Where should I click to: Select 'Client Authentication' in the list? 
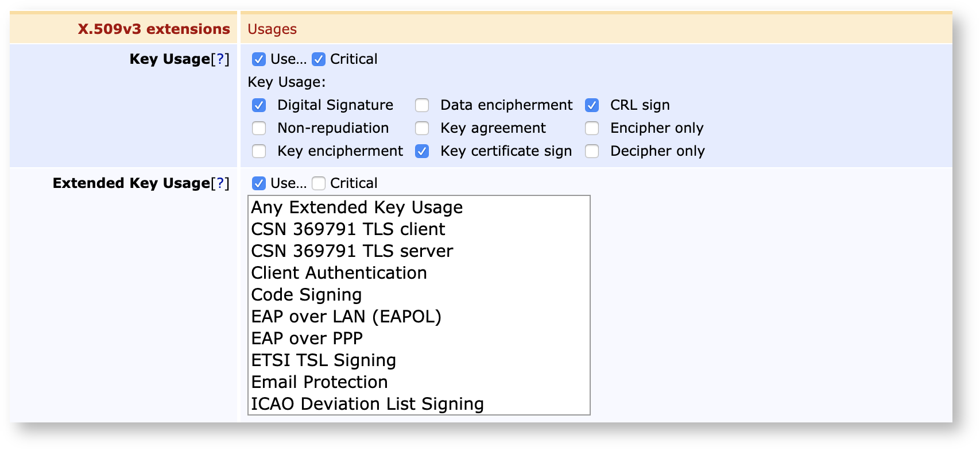339,273
